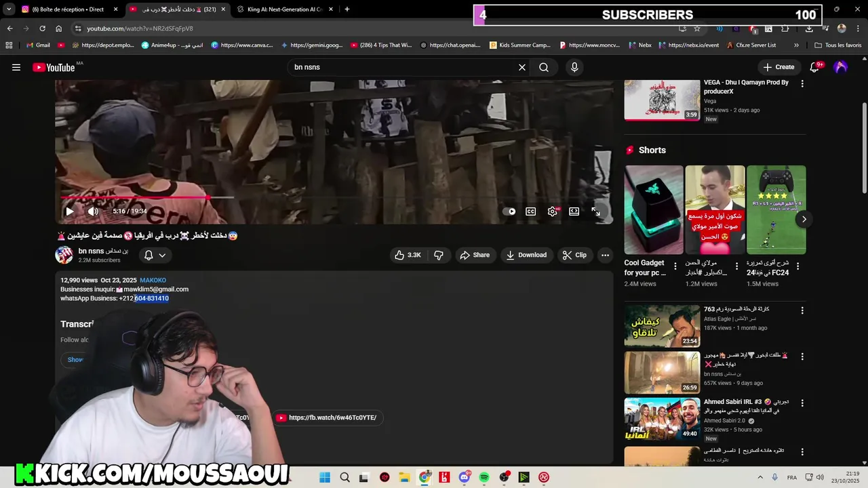Open the Atlas Eagle 763 video
The height and width of the screenshot is (488, 868).
(662, 325)
